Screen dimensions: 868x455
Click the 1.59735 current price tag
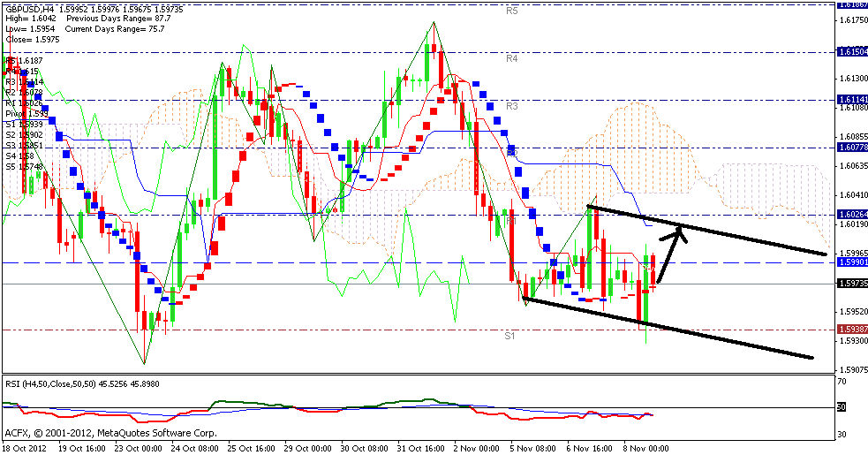(852, 283)
